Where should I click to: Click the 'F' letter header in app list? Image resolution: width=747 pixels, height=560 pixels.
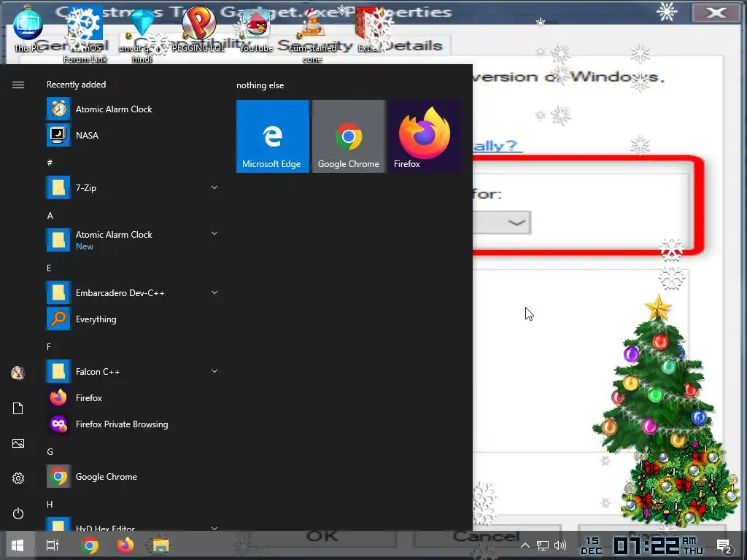point(49,346)
